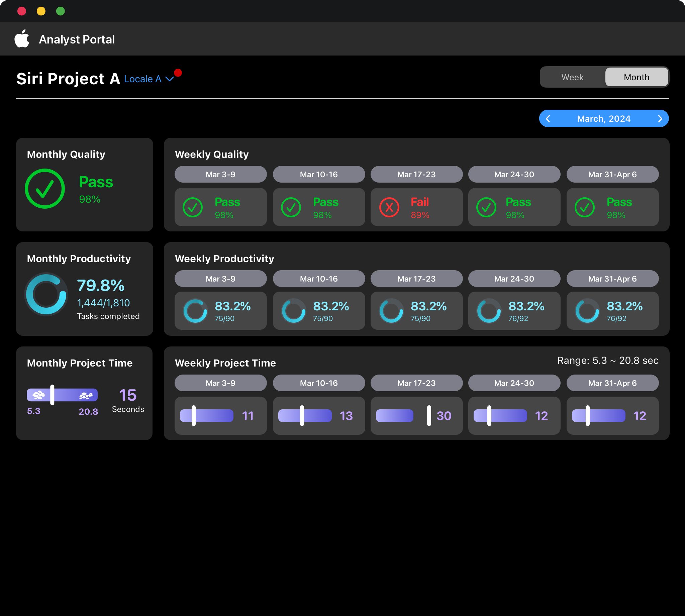The image size is (685, 616).
Task: Click the 79.8% monthly productivity value
Action: coord(101,285)
